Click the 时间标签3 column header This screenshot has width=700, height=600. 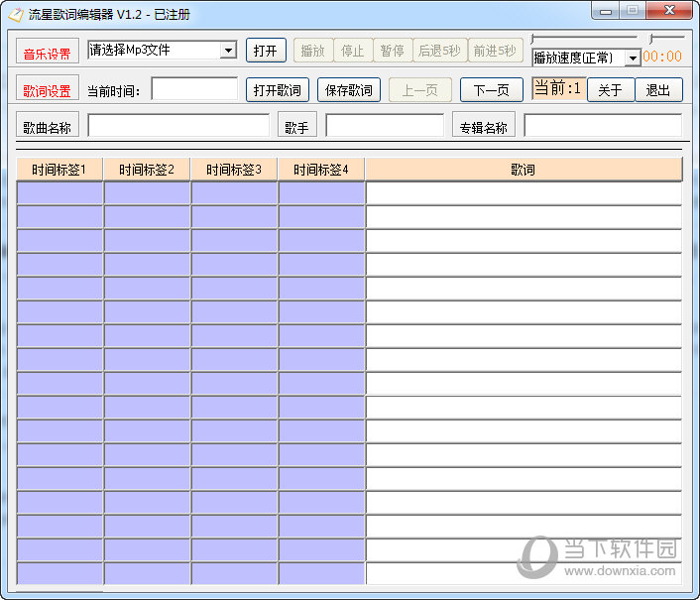tap(234, 170)
